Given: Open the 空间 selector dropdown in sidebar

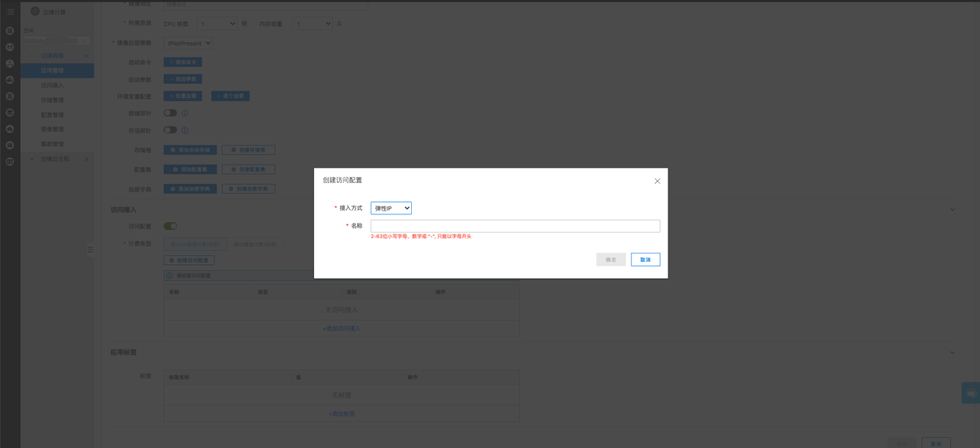Looking at the screenshot, I should pyautogui.click(x=56, y=39).
